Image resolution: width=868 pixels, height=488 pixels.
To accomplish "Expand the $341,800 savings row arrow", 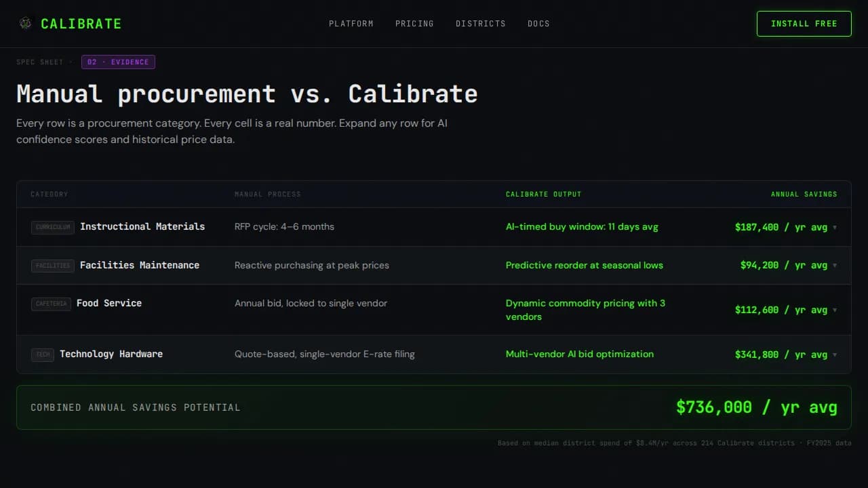I will tap(835, 355).
